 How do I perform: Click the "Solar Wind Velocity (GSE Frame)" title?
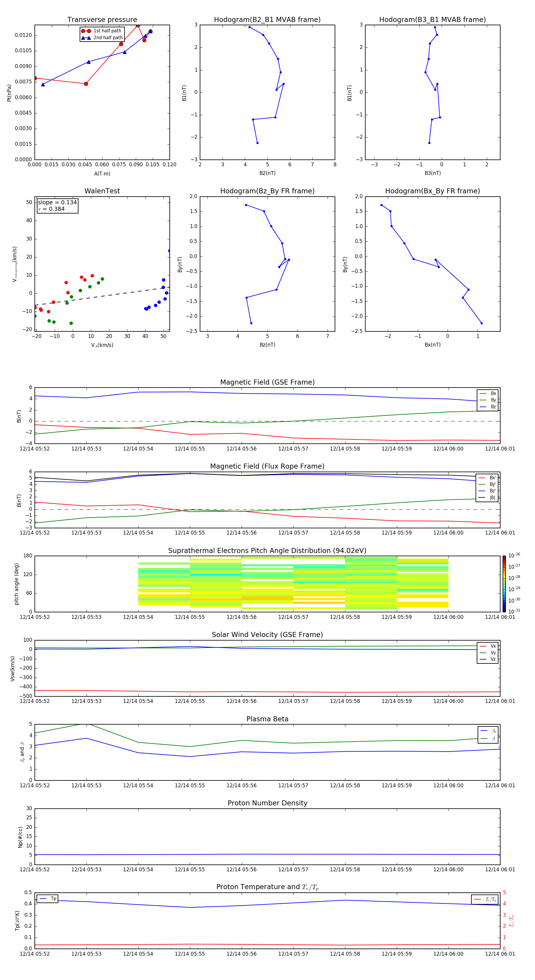tap(267, 635)
